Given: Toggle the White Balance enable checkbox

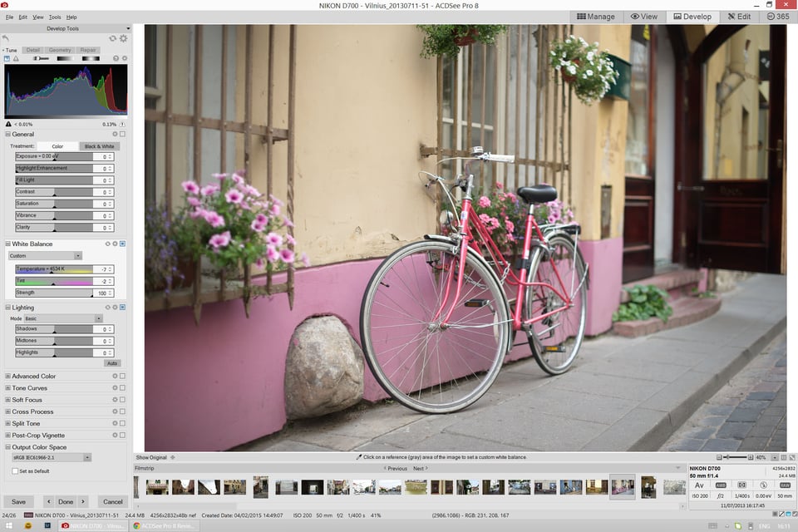Looking at the screenshot, I should click(x=122, y=244).
